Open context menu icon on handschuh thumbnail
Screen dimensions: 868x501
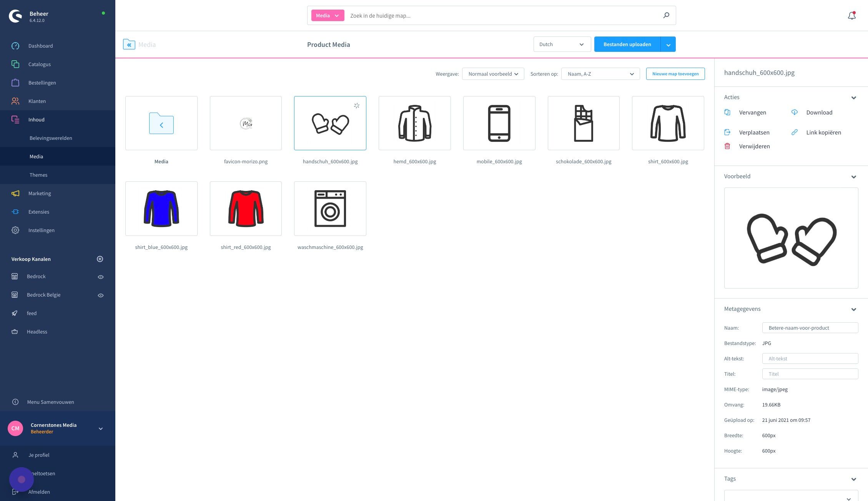click(x=357, y=105)
